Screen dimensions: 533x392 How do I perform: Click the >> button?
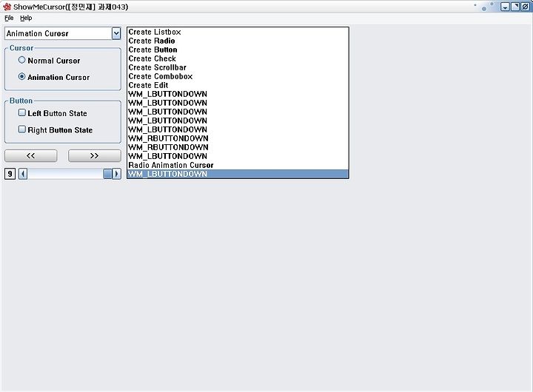[x=95, y=155]
